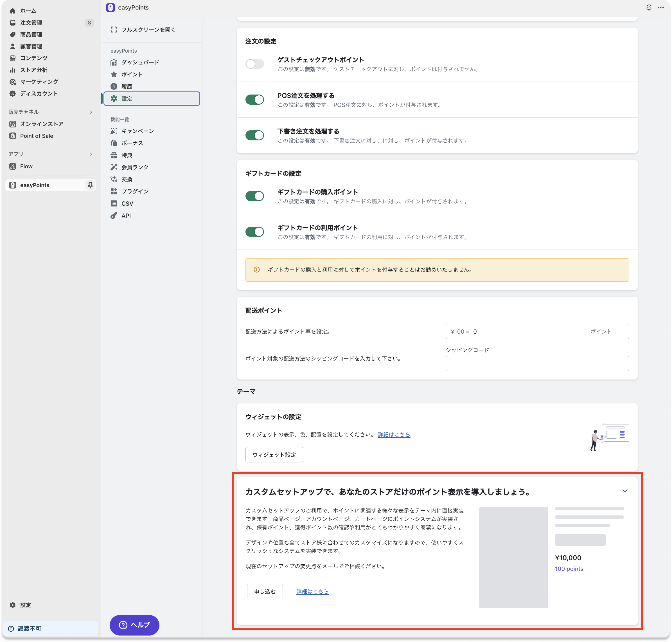Click the 交換 exchange icon
The width and height of the screenshot is (672, 642).
point(114,179)
